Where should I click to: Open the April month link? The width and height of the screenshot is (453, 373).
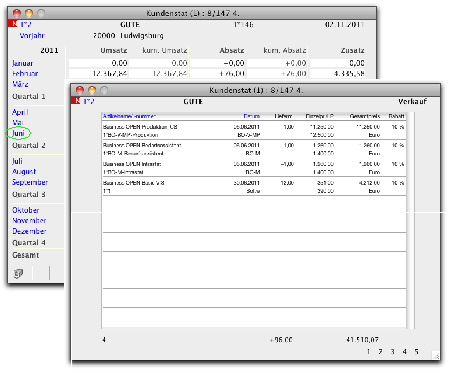click(x=20, y=112)
